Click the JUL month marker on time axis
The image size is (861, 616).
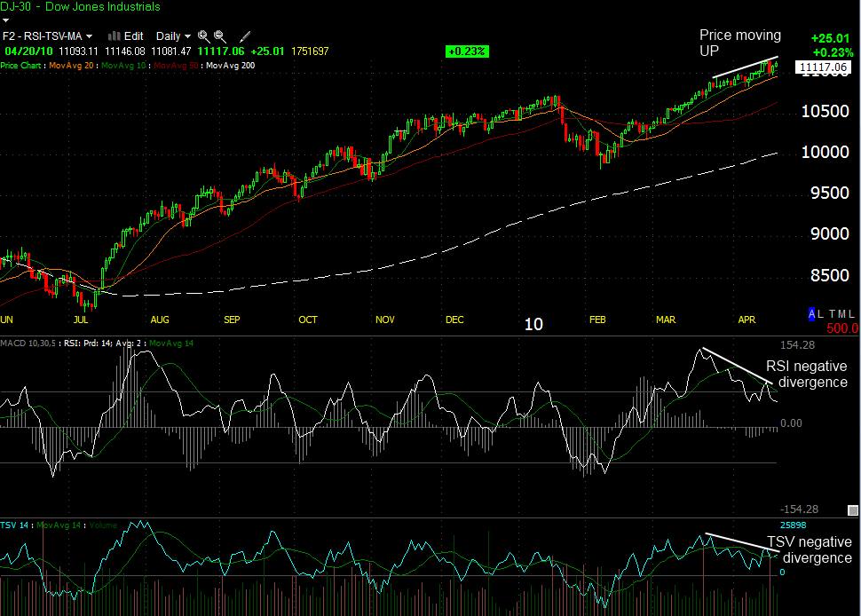(x=81, y=320)
